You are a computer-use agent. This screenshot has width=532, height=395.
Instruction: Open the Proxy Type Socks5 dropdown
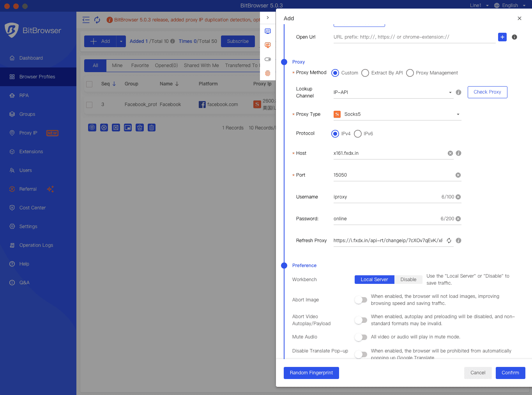(x=397, y=114)
